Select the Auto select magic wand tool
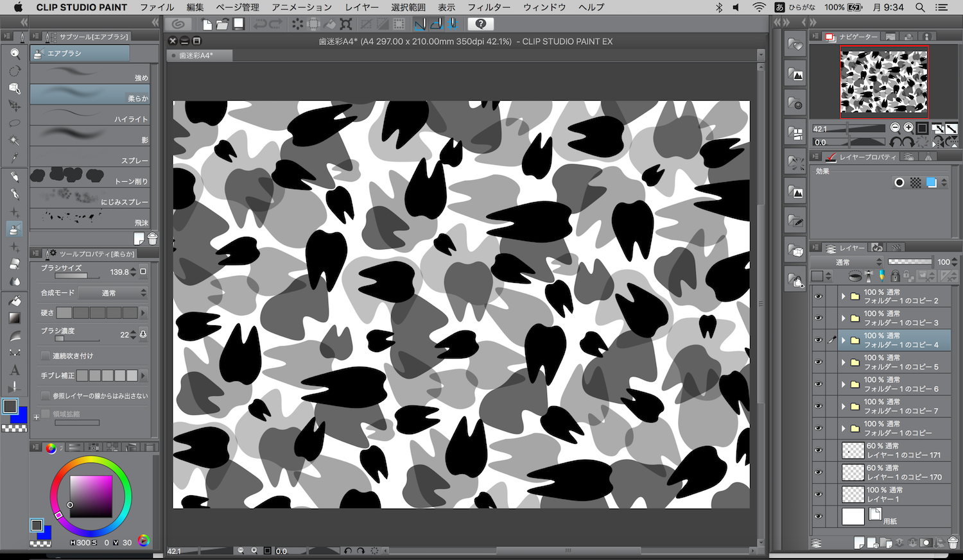 tap(14, 140)
